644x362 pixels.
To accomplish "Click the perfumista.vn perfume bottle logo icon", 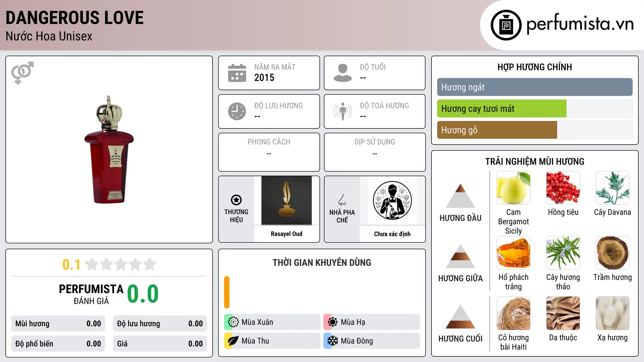I will click(506, 25).
